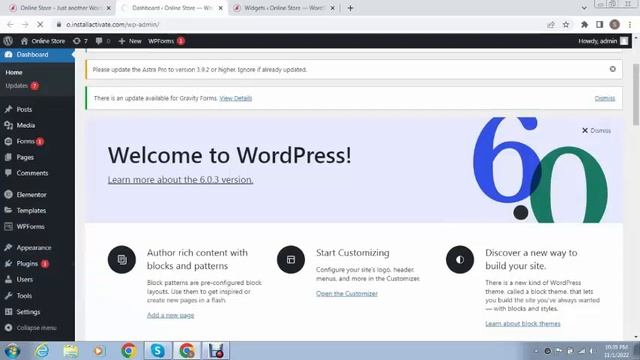Go to Home submenu under Dashboard
640x360 pixels.
pos(14,72)
